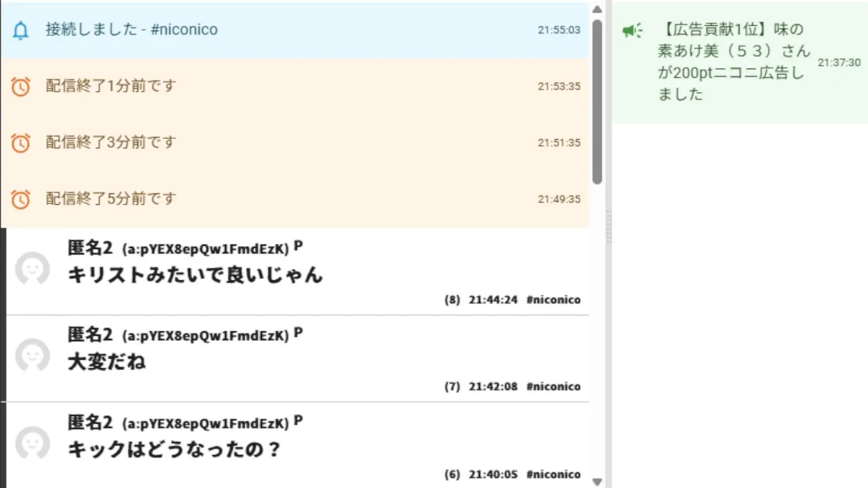The image size is (868, 488).
Task: Click the alarm clock icon for 配信終了3分前です
Action: [21, 143]
